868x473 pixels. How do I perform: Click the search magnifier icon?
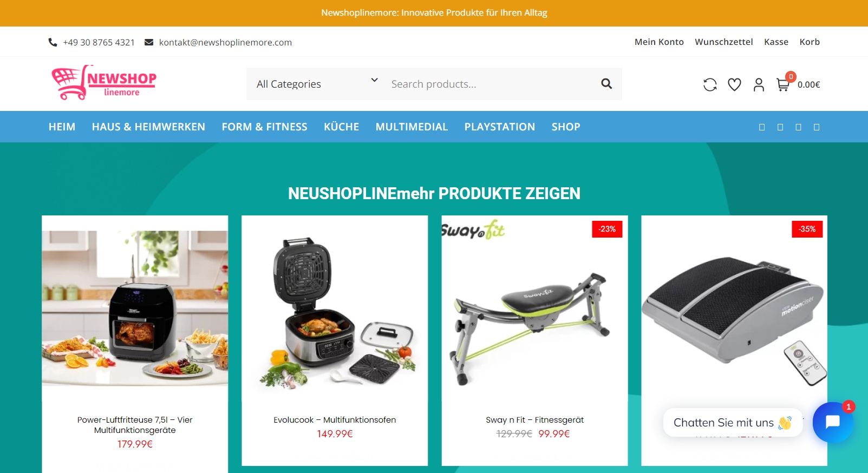(x=606, y=84)
